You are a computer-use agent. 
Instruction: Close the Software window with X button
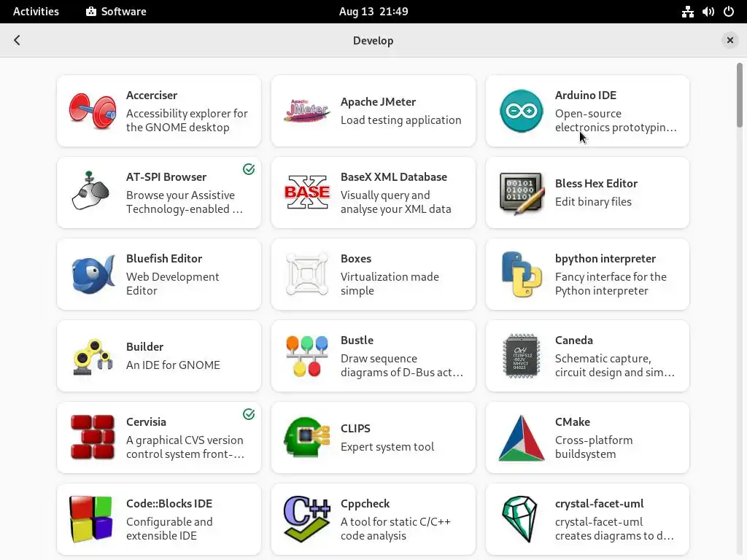click(x=729, y=41)
